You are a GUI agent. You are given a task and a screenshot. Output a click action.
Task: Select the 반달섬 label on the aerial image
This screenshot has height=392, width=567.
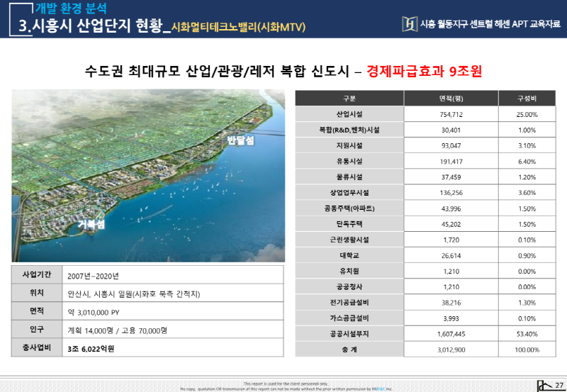[x=240, y=142]
